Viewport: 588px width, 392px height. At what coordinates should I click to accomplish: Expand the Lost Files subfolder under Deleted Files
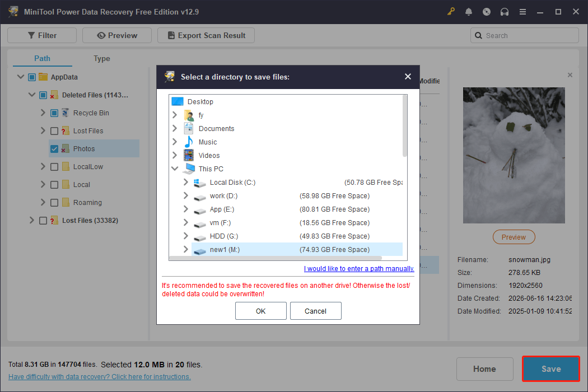(x=43, y=130)
